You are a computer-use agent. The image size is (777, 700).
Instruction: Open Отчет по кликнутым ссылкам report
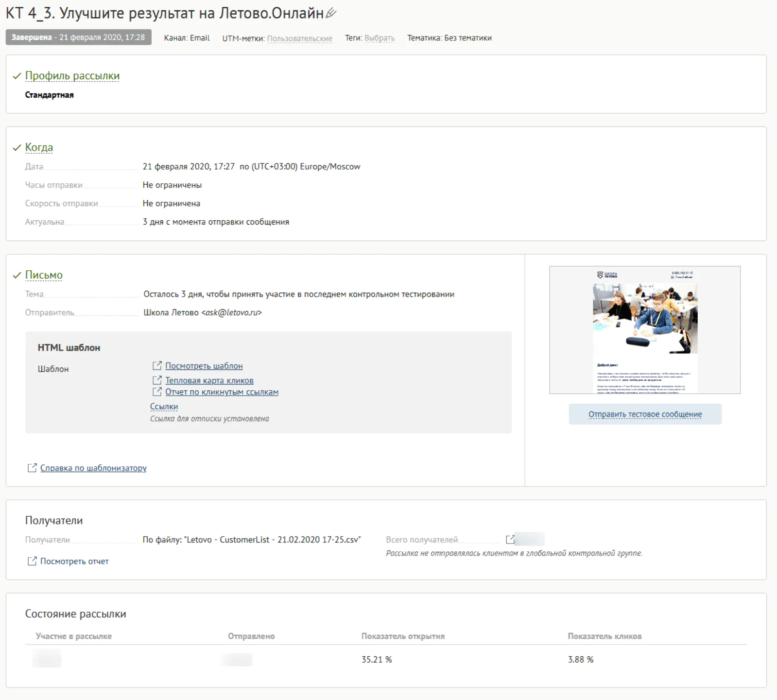pyautogui.click(x=222, y=392)
